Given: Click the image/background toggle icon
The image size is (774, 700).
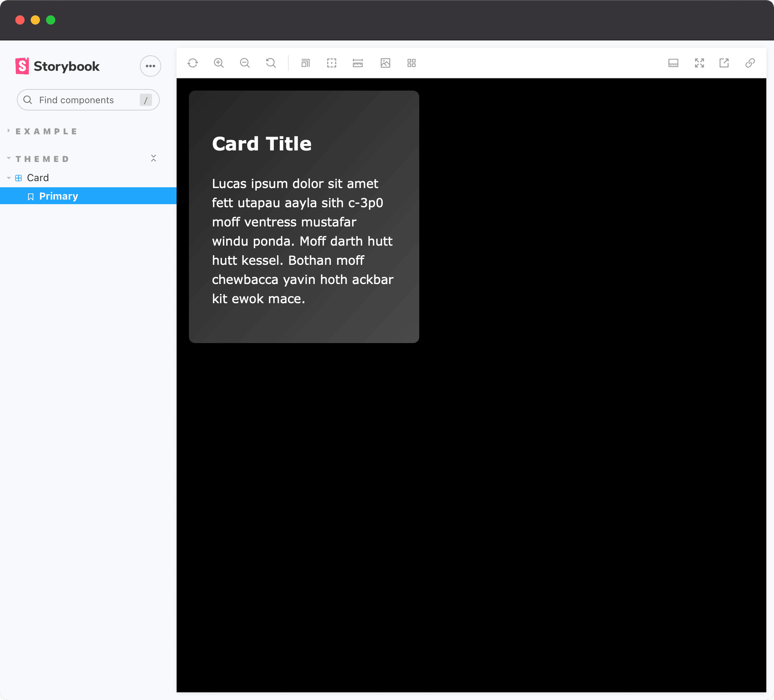Looking at the screenshot, I should tap(385, 63).
